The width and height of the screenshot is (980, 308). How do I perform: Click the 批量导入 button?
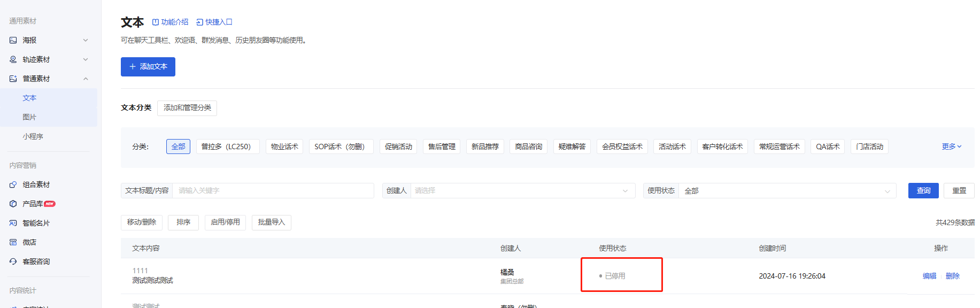(x=272, y=222)
